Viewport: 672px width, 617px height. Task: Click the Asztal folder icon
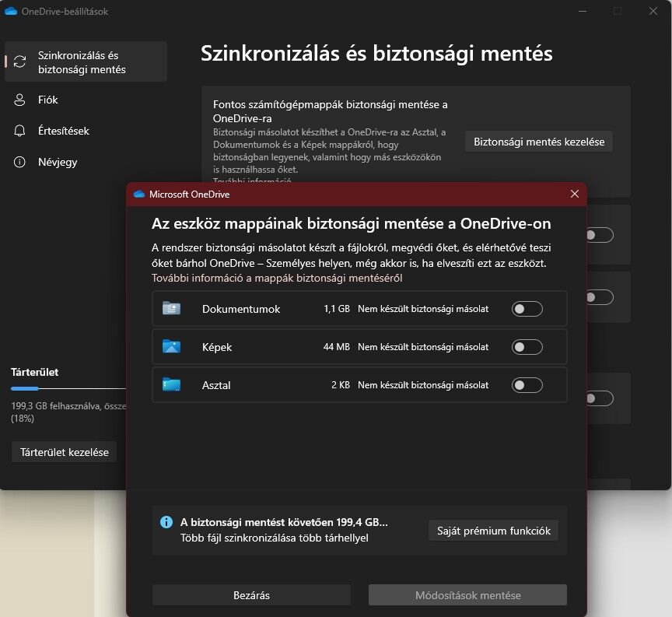point(171,384)
